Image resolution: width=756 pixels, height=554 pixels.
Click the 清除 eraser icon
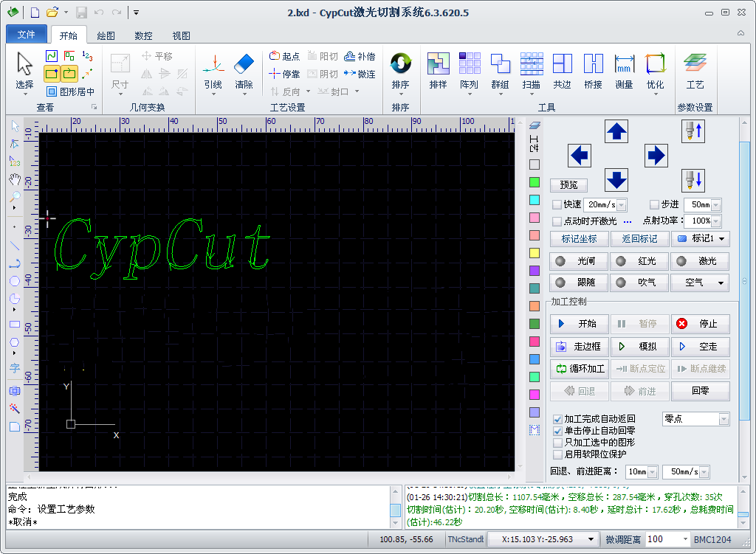(244, 65)
